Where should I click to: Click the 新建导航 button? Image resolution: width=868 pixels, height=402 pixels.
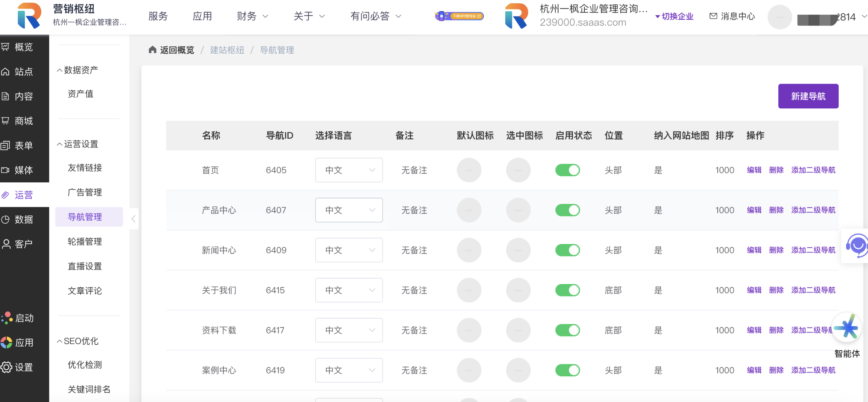pyautogui.click(x=808, y=96)
